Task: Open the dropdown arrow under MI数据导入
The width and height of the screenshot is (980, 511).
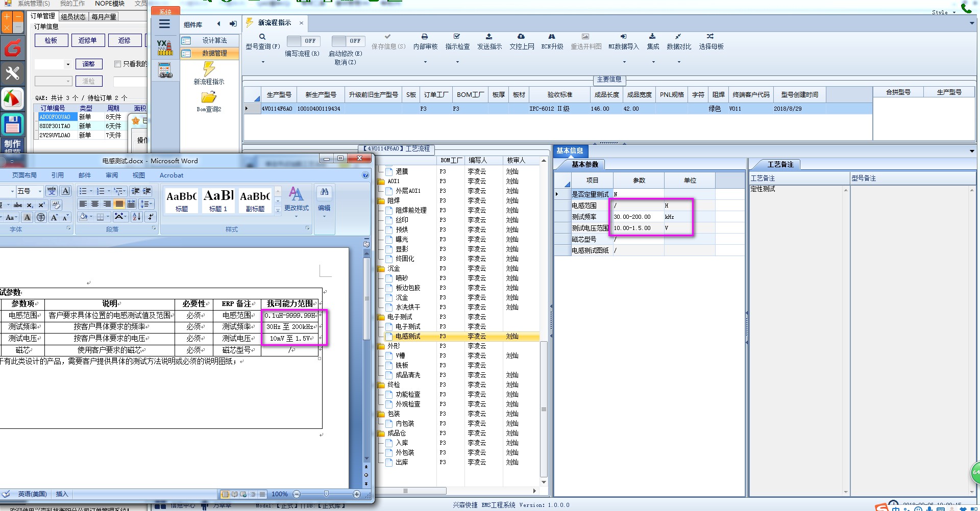Action: 624,62
